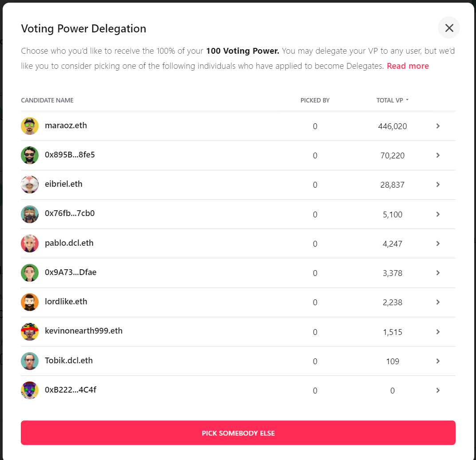The width and height of the screenshot is (476, 460).
Task: Open the Read more link
Action: (408, 66)
